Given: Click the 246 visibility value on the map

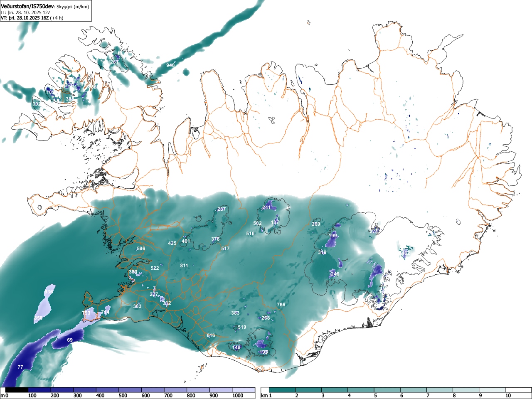Looking at the screenshot, I should click(335, 274).
